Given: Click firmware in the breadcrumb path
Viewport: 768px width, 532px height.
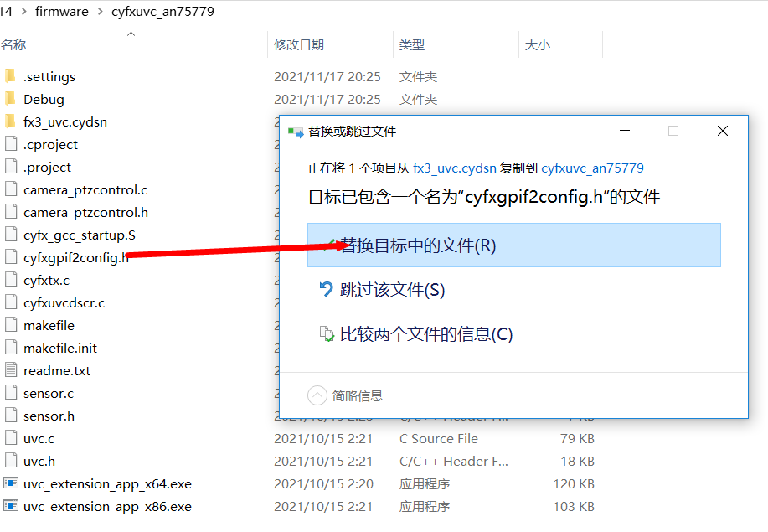Looking at the screenshot, I should tap(61, 11).
